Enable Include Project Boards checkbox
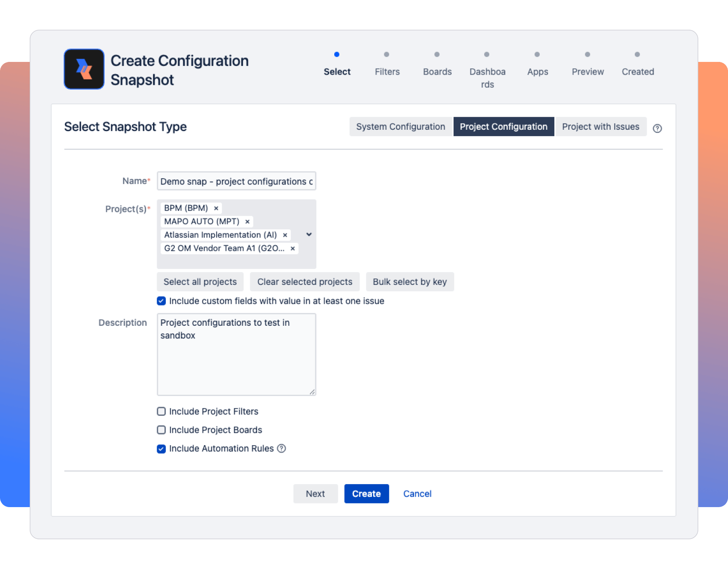 pyautogui.click(x=161, y=430)
